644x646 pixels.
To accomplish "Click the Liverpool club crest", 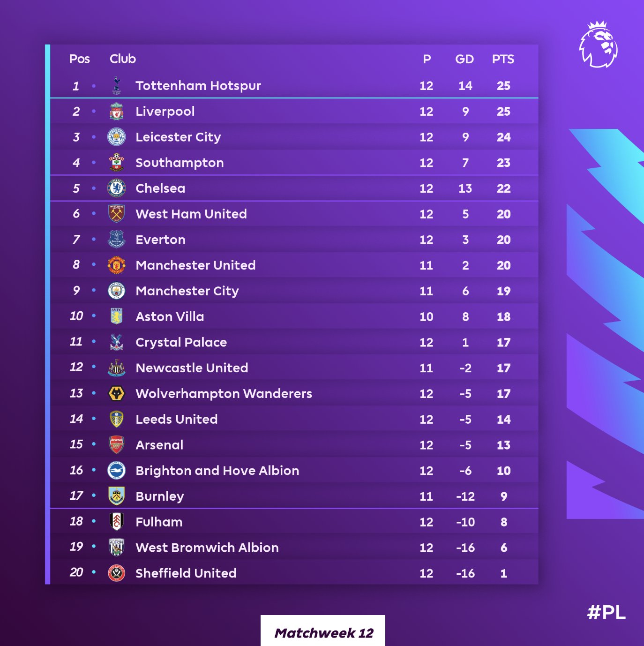I will 116,112.
